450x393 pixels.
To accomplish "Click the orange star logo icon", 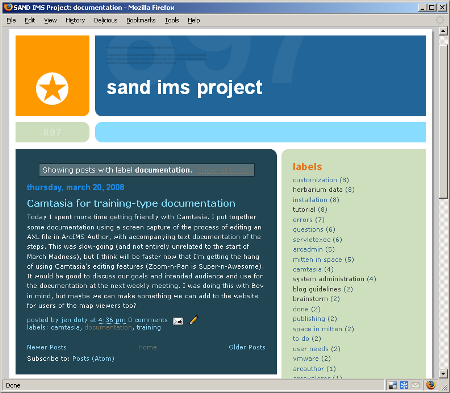I will coord(52,88).
